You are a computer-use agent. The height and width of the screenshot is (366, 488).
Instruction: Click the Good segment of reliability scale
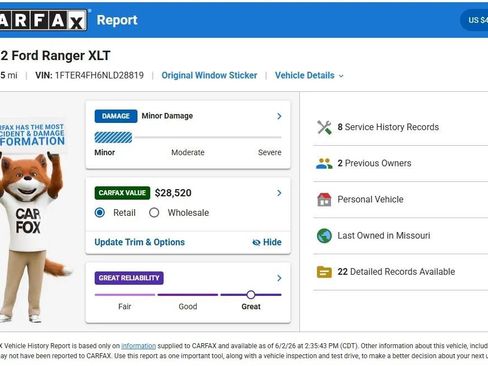point(188,295)
